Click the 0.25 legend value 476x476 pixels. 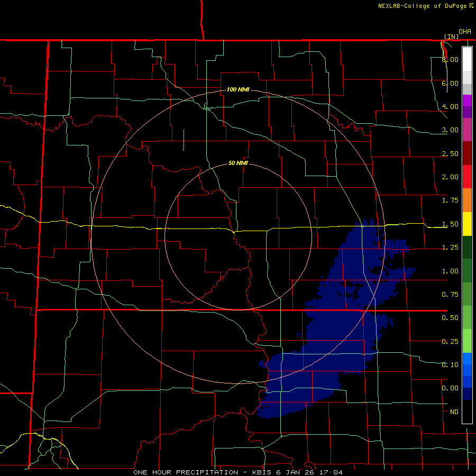pyautogui.click(x=450, y=342)
